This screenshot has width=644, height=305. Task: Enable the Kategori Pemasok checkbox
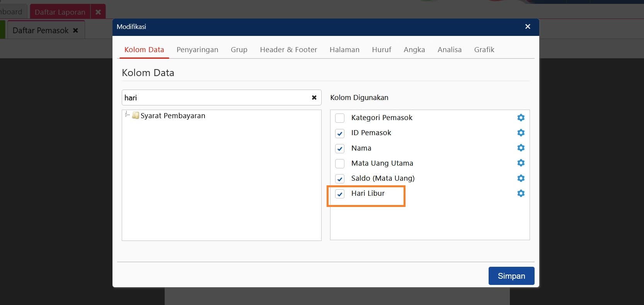coord(340,118)
